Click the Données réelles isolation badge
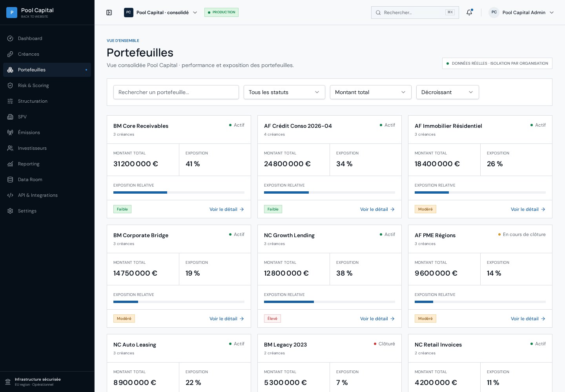Image resolution: width=565 pixels, height=392 pixels. pyautogui.click(x=497, y=64)
